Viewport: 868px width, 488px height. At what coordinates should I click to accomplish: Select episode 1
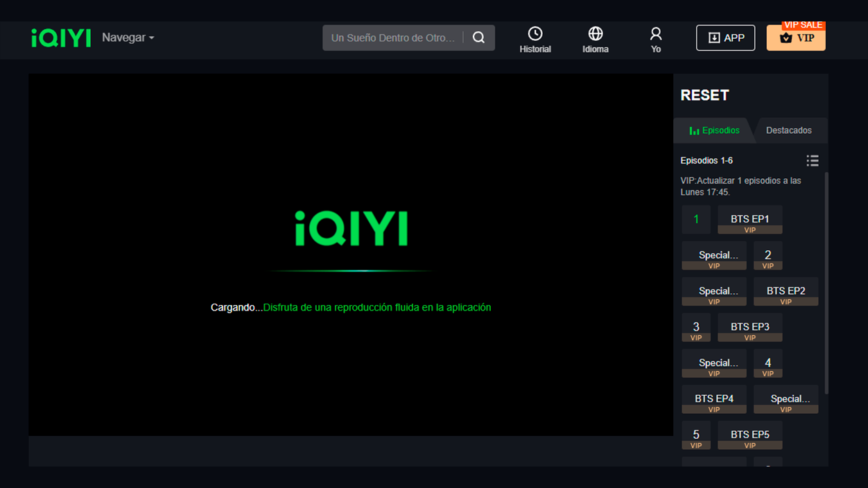pos(696,220)
